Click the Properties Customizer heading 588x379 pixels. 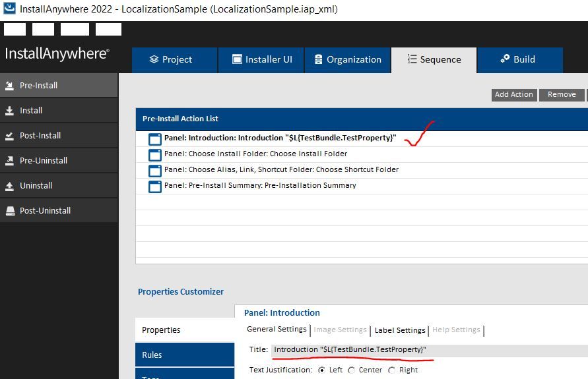click(x=181, y=292)
